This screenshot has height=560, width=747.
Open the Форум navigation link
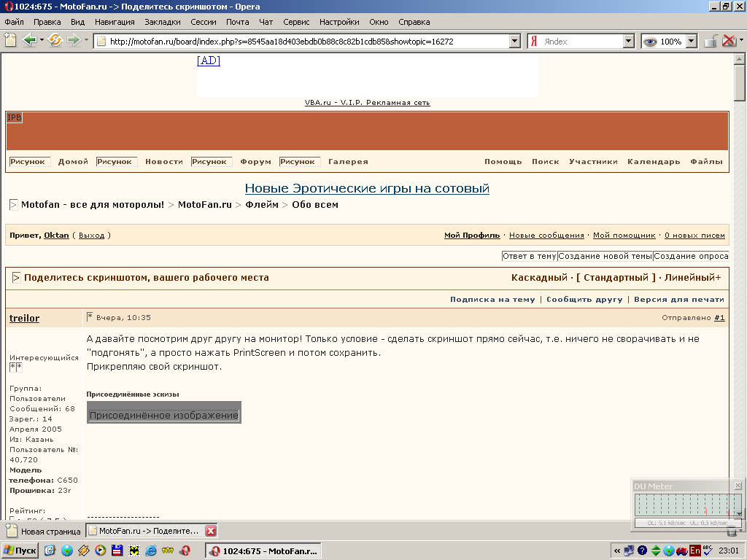(x=255, y=161)
